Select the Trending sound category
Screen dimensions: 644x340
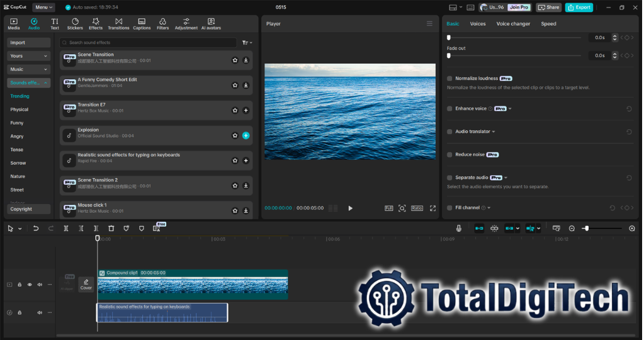[x=20, y=96]
